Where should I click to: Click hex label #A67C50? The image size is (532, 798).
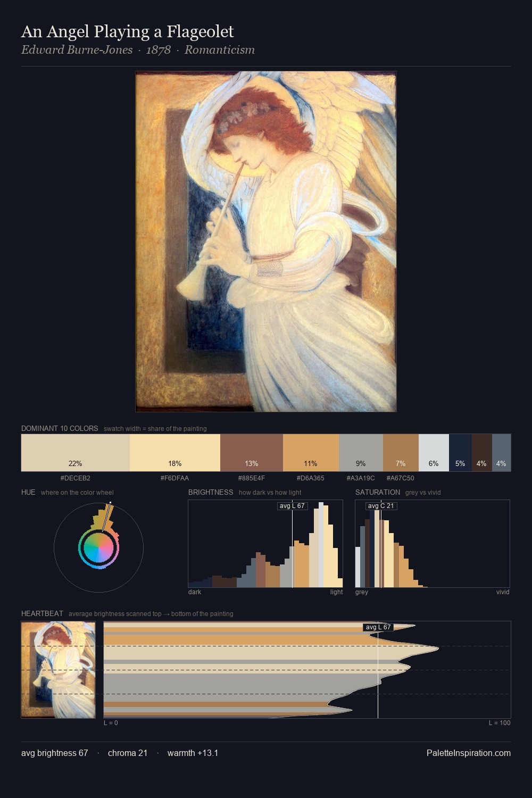[400, 478]
